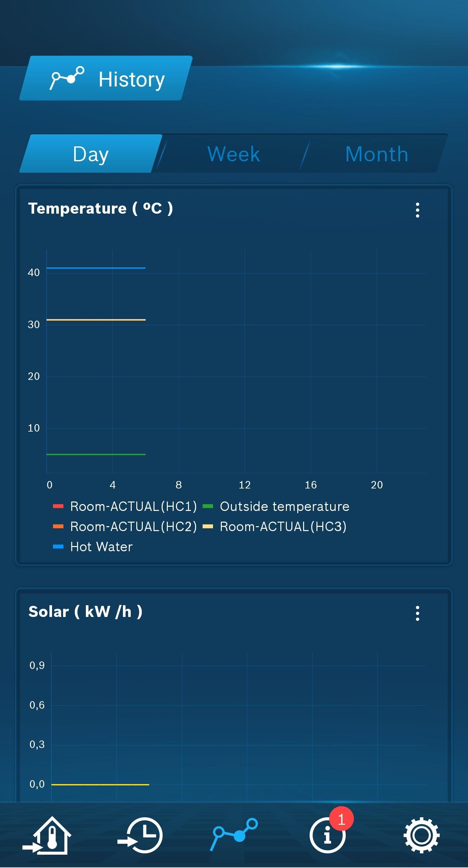Select the history graph icon in bottom bar
The height and width of the screenshot is (868, 468).
pyautogui.click(x=234, y=835)
